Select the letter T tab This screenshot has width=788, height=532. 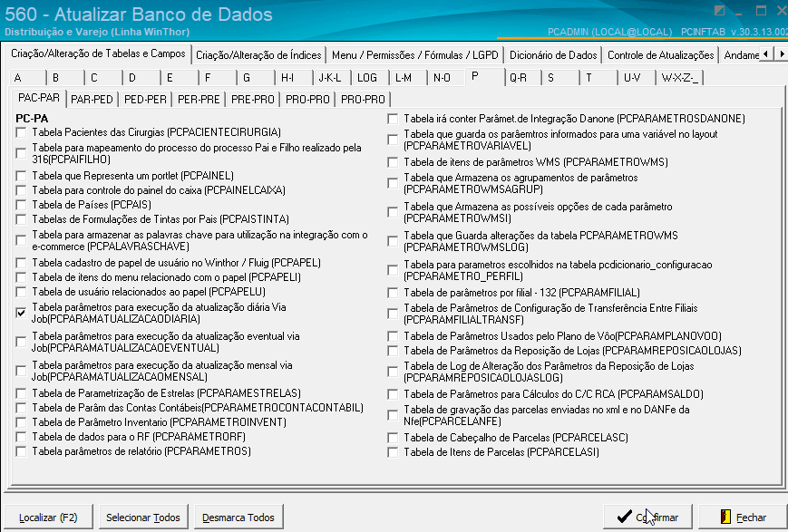pyautogui.click(x=599, y=78)
